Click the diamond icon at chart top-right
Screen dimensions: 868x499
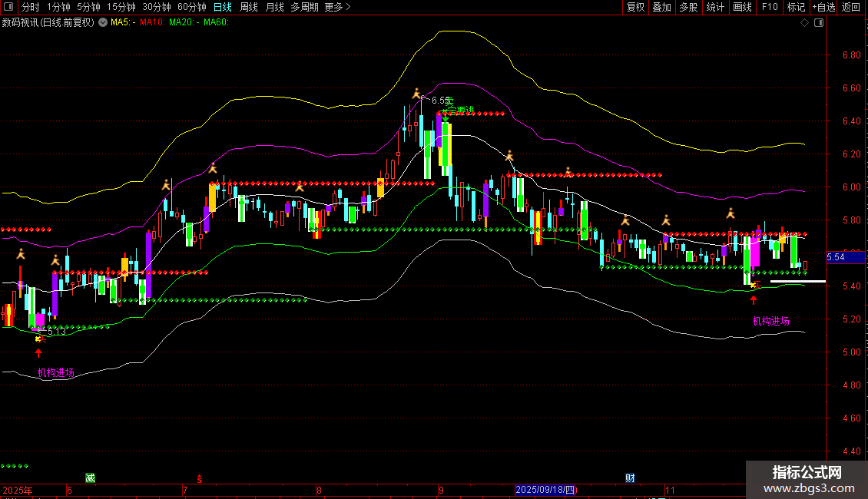tap(804, 23)
